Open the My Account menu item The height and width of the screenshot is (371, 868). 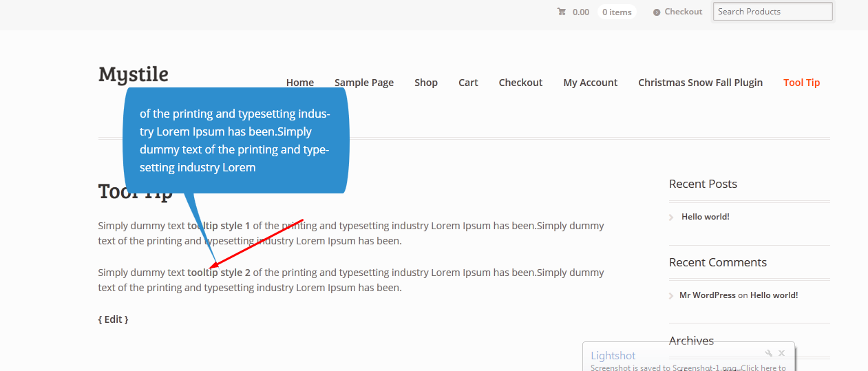(x=591, y=83)
